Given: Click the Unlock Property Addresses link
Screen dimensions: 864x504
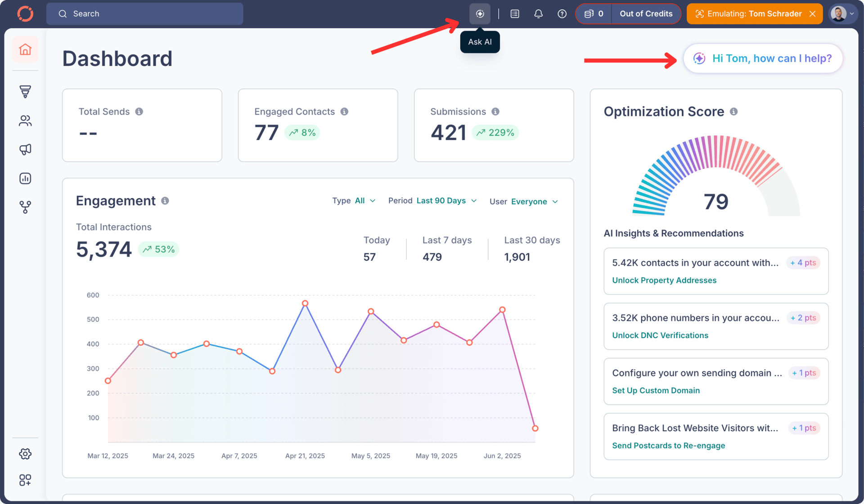Looking at the screenshot, I should 664,280.
